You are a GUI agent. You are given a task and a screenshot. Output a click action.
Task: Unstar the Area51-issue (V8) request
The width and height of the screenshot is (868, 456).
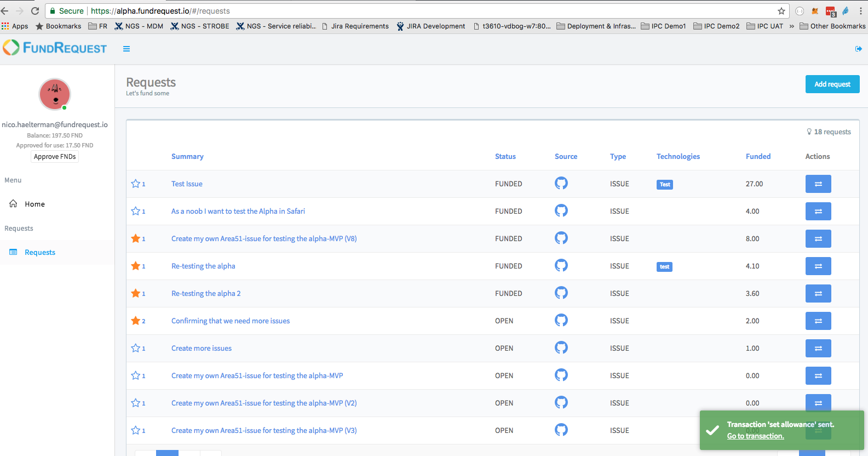(136, 238)
